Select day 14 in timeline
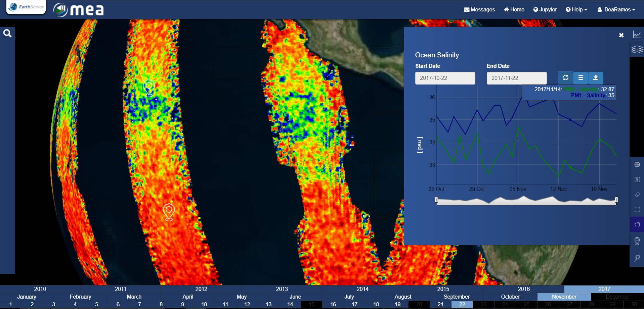 tap(290, 304)
